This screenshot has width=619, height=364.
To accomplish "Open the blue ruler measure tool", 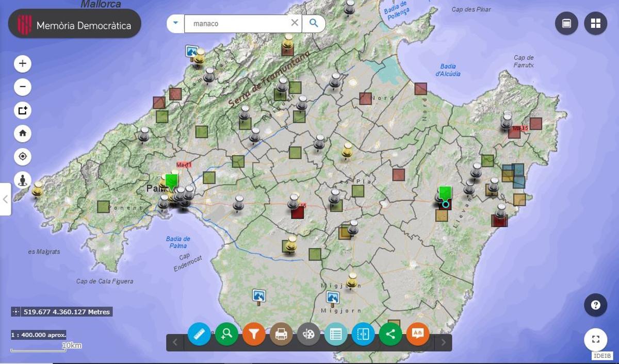I will 199,334.
